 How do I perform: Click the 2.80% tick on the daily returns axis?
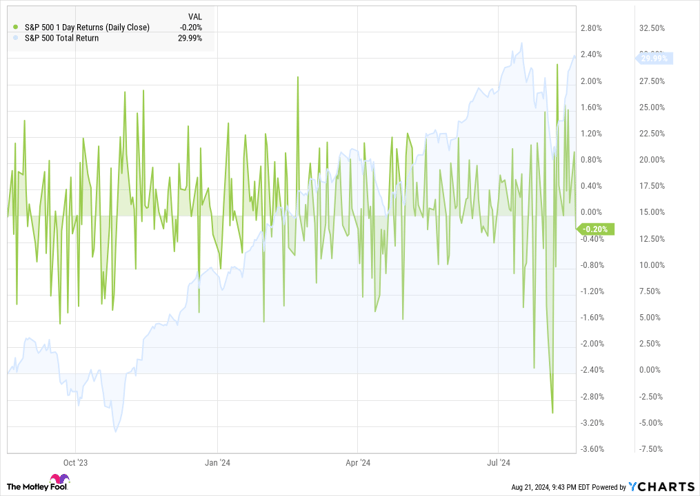coord(591,28)
